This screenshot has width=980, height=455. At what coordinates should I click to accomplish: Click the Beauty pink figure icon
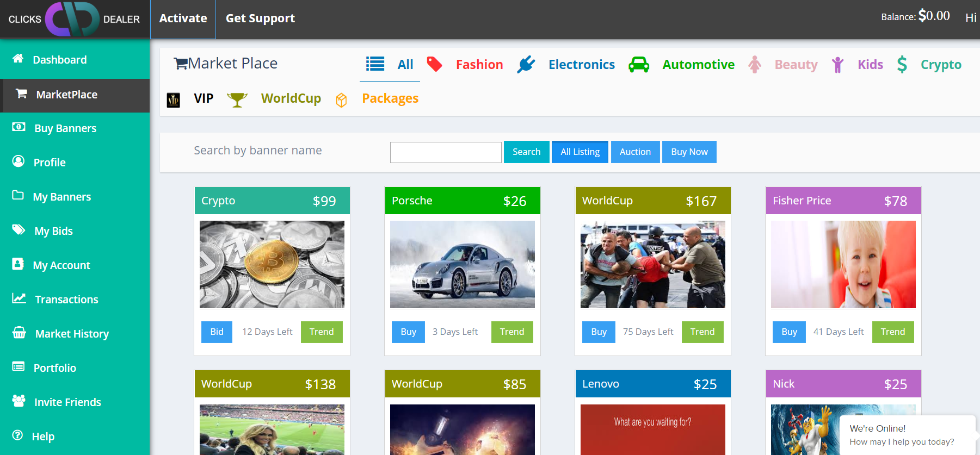click(x=755, y=65)
